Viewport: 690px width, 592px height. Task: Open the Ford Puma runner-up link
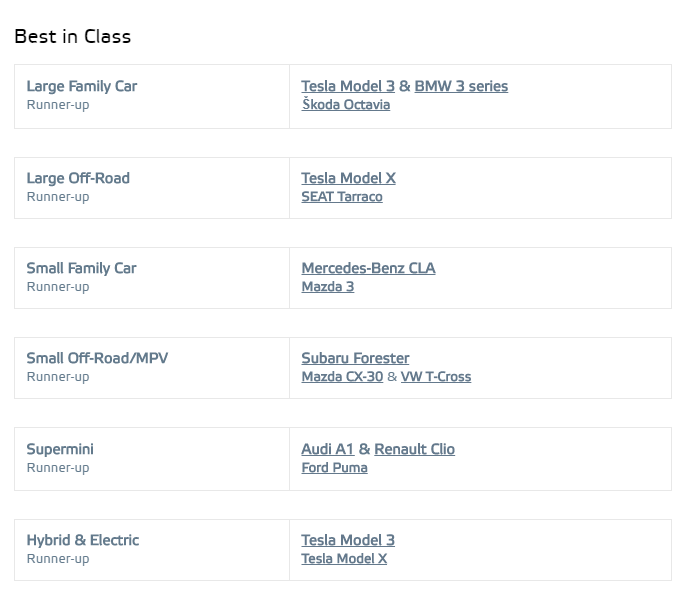point(334,468)
